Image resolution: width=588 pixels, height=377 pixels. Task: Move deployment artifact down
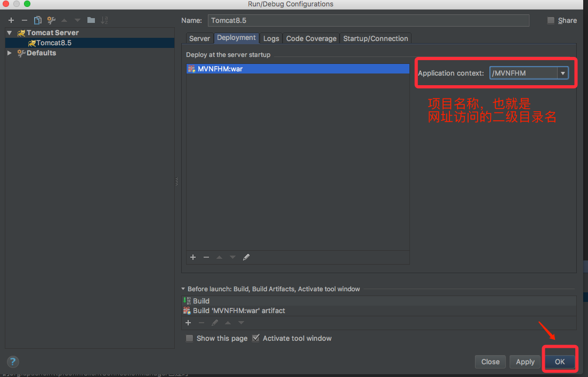click(x=232, y=257)
